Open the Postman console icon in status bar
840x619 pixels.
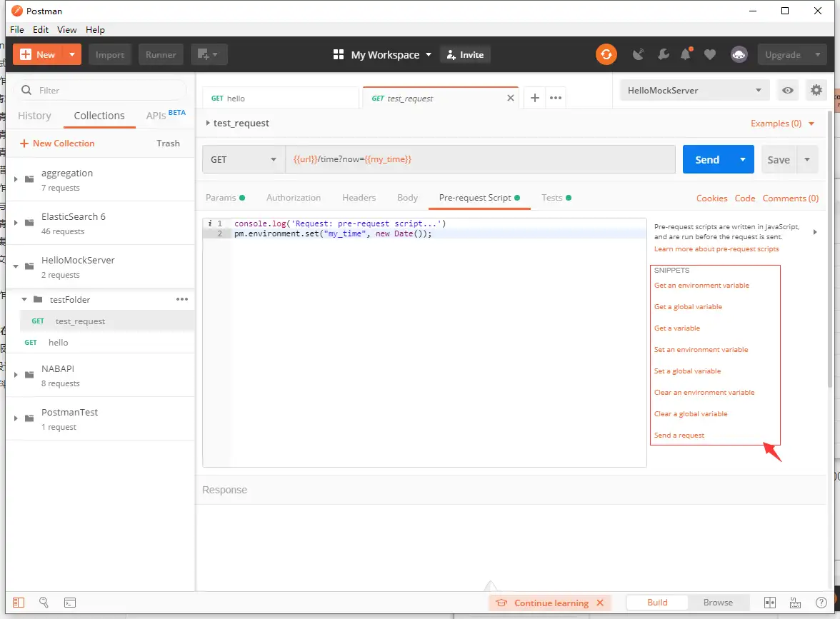(x=70, y=603)
